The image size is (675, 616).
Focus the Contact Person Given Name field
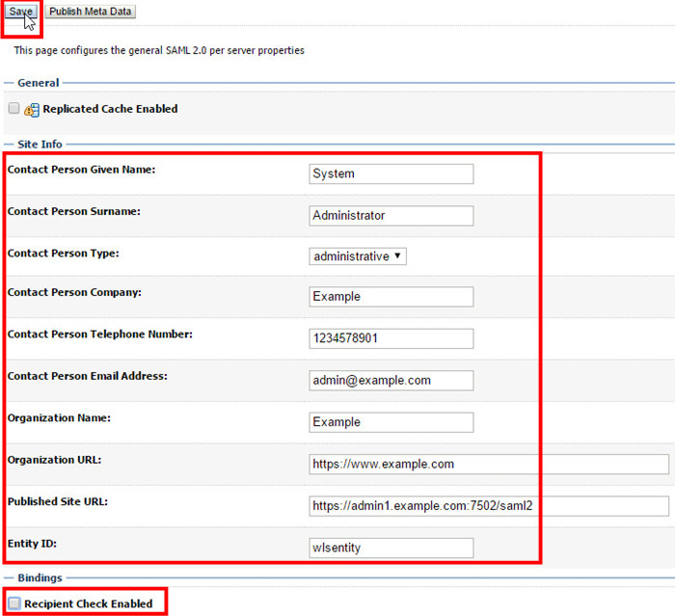pos(391,174)
